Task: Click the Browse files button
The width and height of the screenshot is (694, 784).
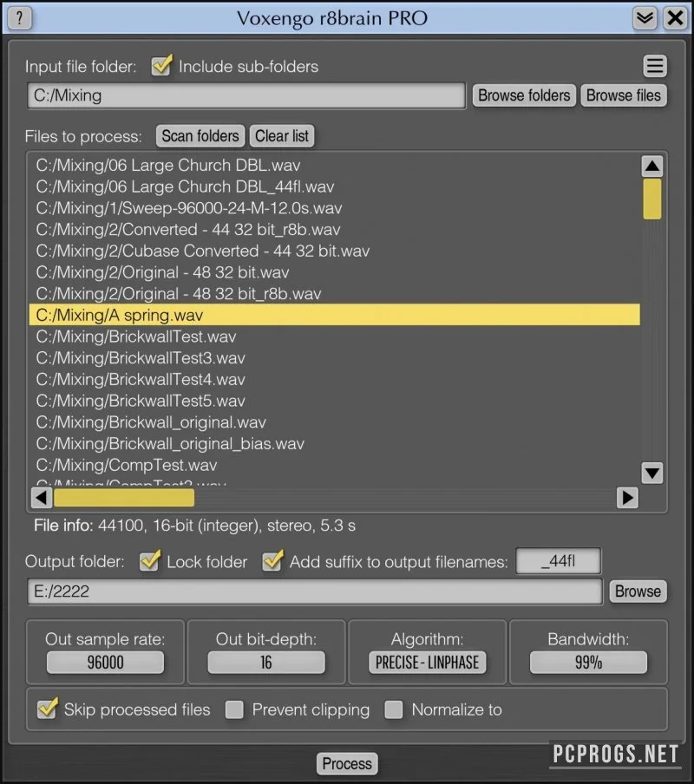Action: pos(624,95)
